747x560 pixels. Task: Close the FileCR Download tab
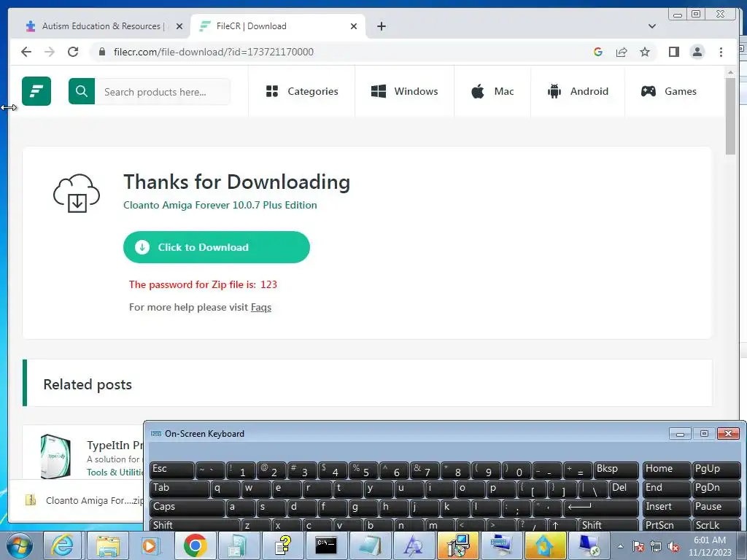click(x=354, y=26)
